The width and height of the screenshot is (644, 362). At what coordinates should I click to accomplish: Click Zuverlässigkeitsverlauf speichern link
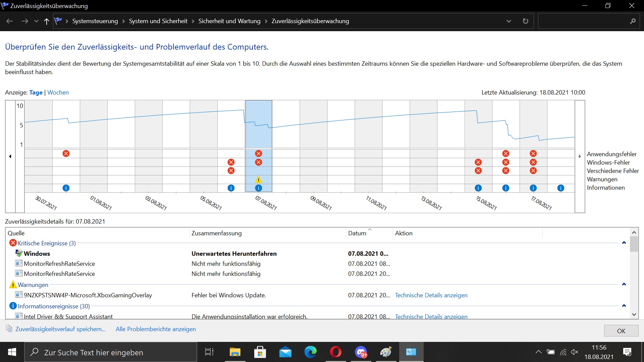pos(60,329)
